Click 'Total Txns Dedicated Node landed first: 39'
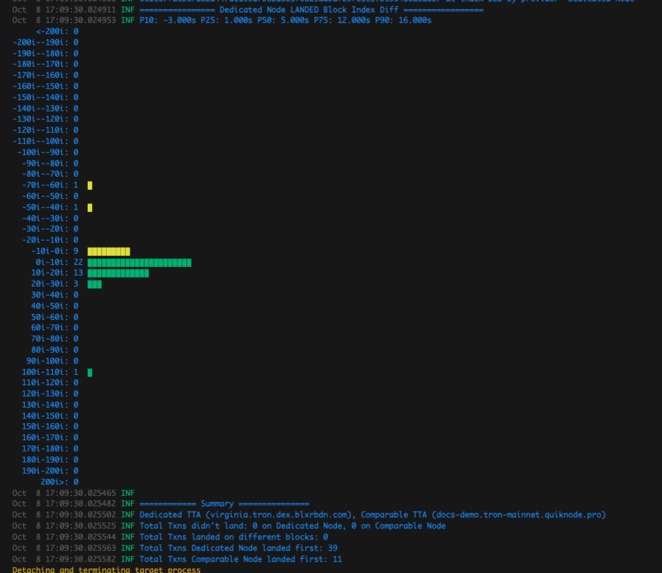 pyautogui.click(x=239, y=548)
